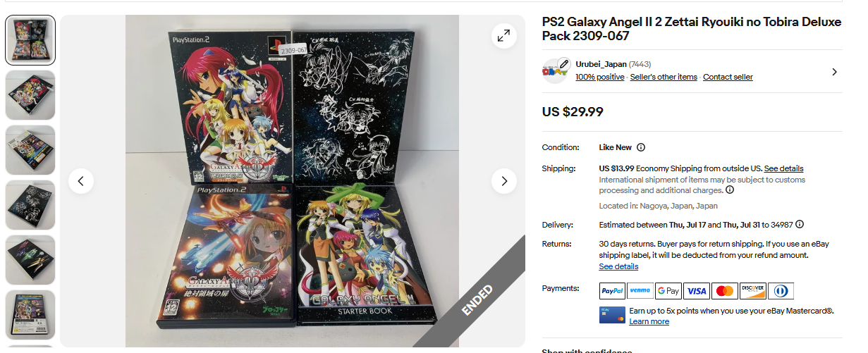Expand the product image to full view
This screenshot has width=868, height=353.
[503, 37]
